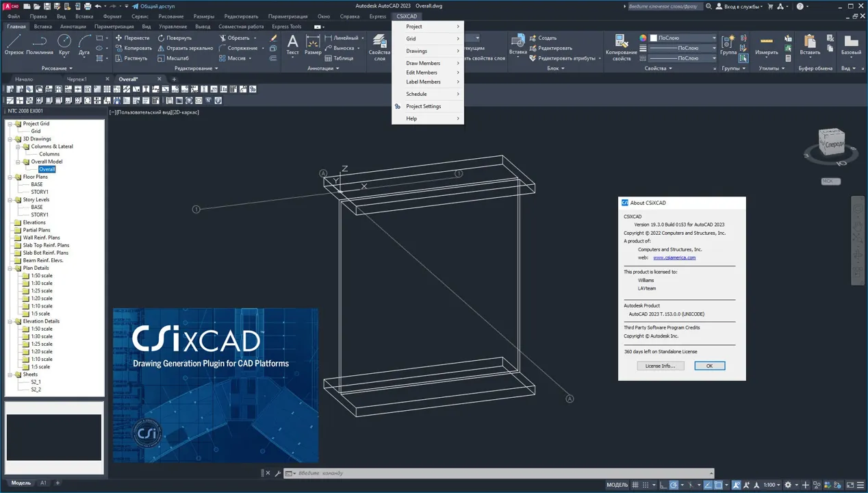Click the Масштаб scale tool
The height and width of the screenshot is (493, 868).
[173, 58]
